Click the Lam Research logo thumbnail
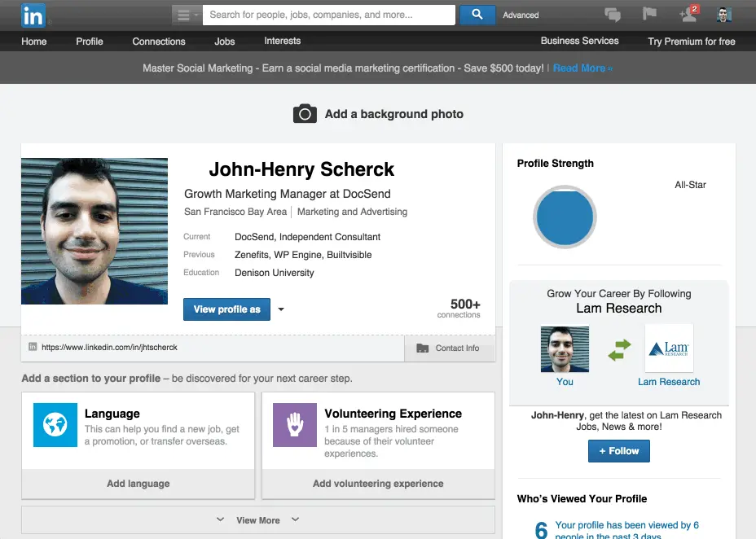Viewport: 756px width, 539px height. pyautogui.click(x=669, y=348)
